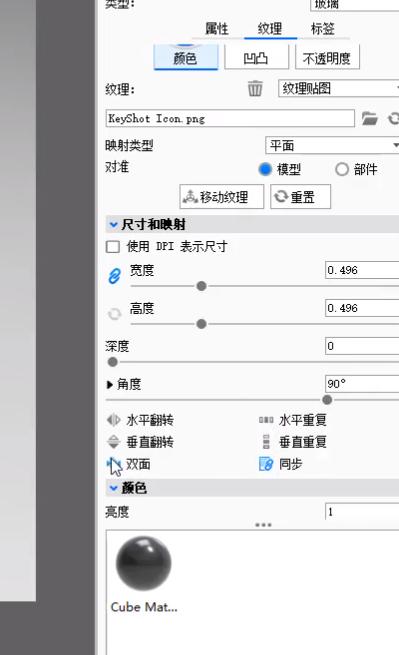This screenshot has width=399, height=655.
Task: Select the 不透明度 opacity channel
Action: tap(327, 57)
